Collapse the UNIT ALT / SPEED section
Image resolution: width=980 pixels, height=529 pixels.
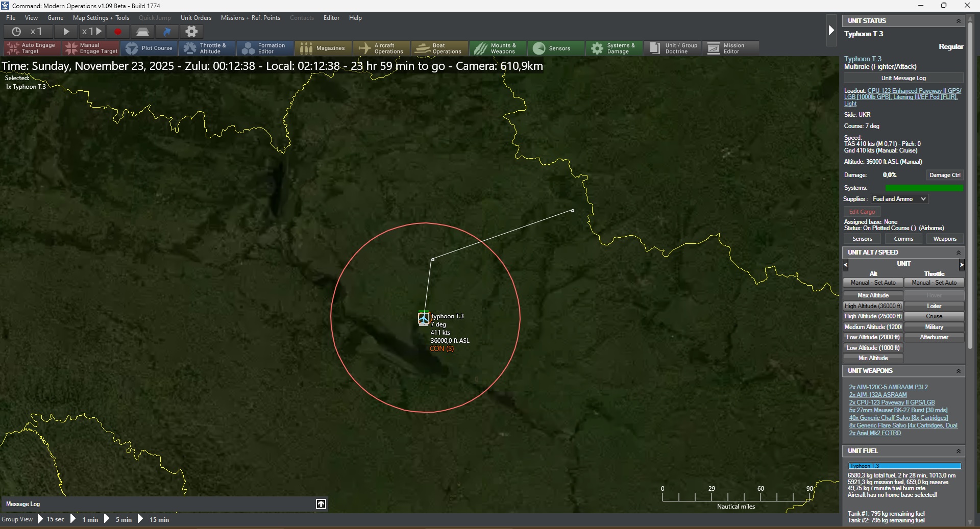coord(958,253)
